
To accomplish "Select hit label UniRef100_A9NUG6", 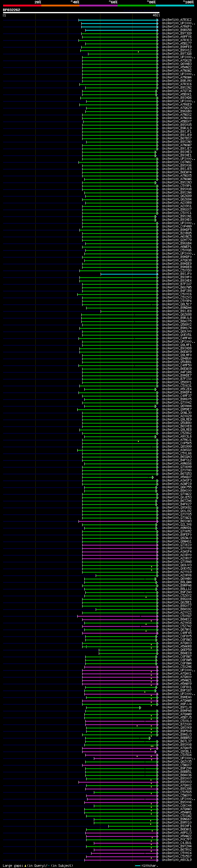I will [x=177, y=464].
